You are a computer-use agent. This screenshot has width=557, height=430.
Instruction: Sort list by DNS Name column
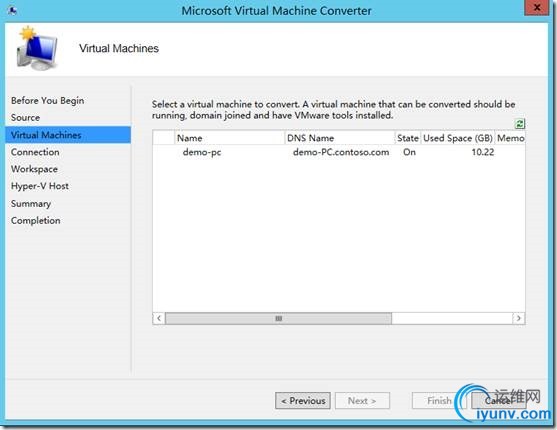340,138
